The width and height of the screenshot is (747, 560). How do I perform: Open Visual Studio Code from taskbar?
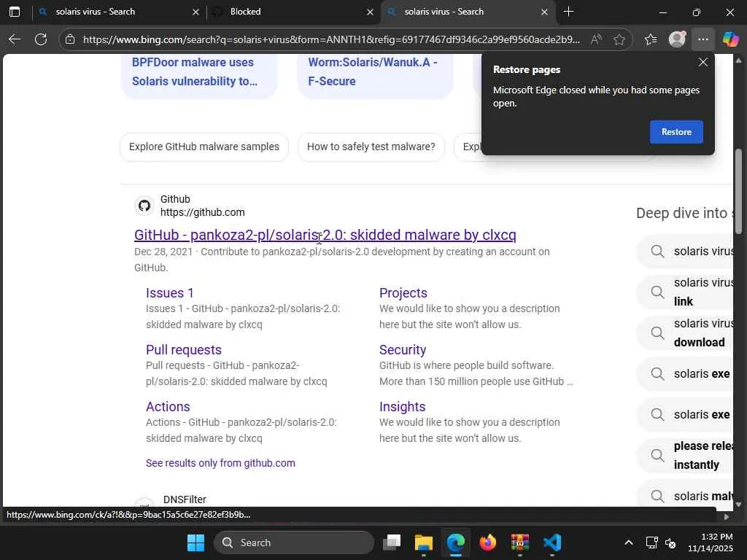552,542
